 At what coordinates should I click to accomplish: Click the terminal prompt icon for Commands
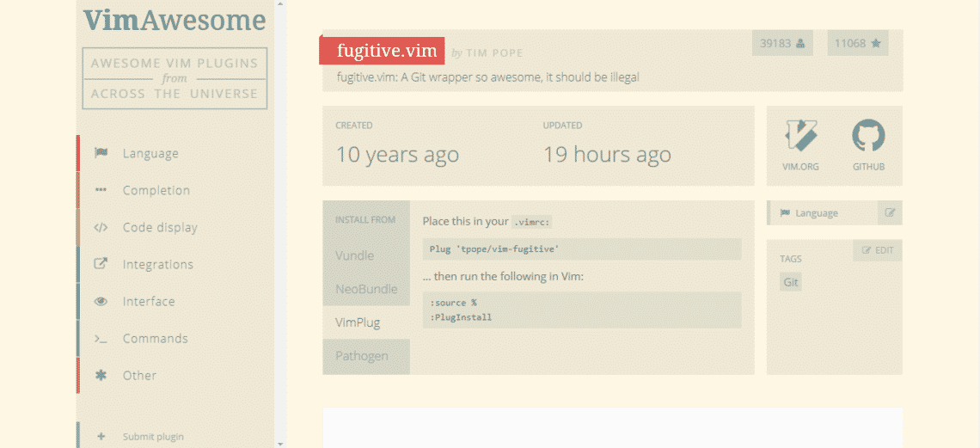[101, 339]
